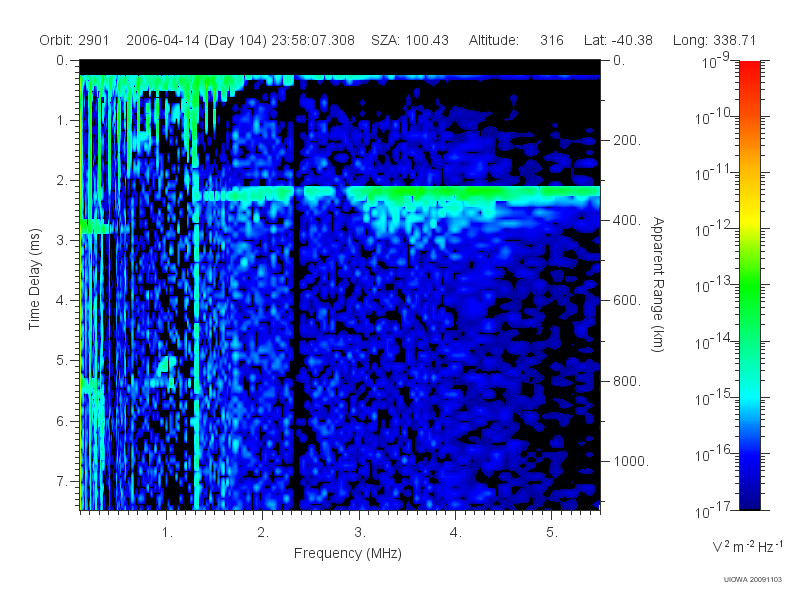
Task: Click the 'UIOWA 20091103' footer text
Action: pos(753,579)
